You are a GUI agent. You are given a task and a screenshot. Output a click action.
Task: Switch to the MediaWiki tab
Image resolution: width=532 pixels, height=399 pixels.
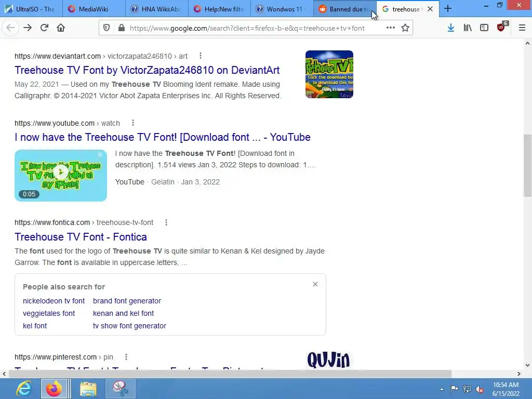pyautogui.click(x=94, y=9)
